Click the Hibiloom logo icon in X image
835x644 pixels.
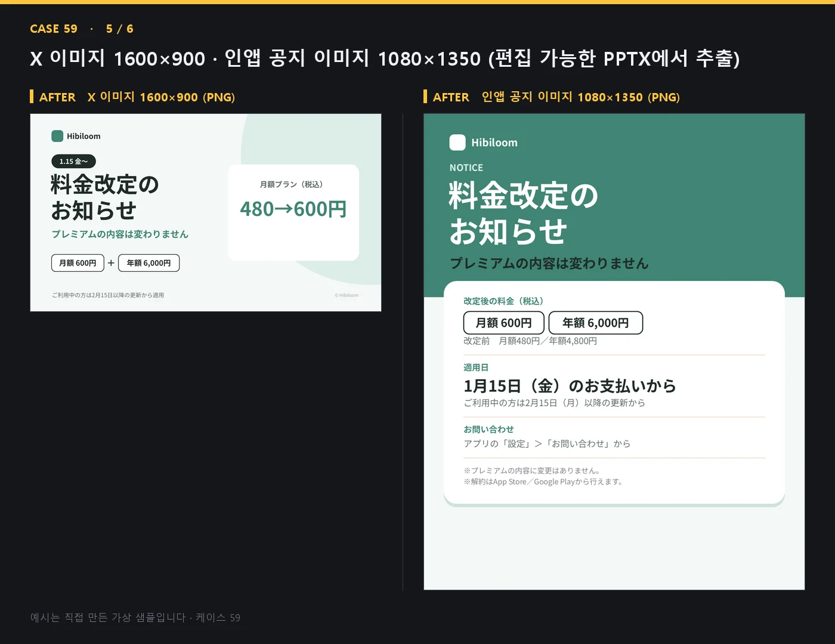coord(57,136)
